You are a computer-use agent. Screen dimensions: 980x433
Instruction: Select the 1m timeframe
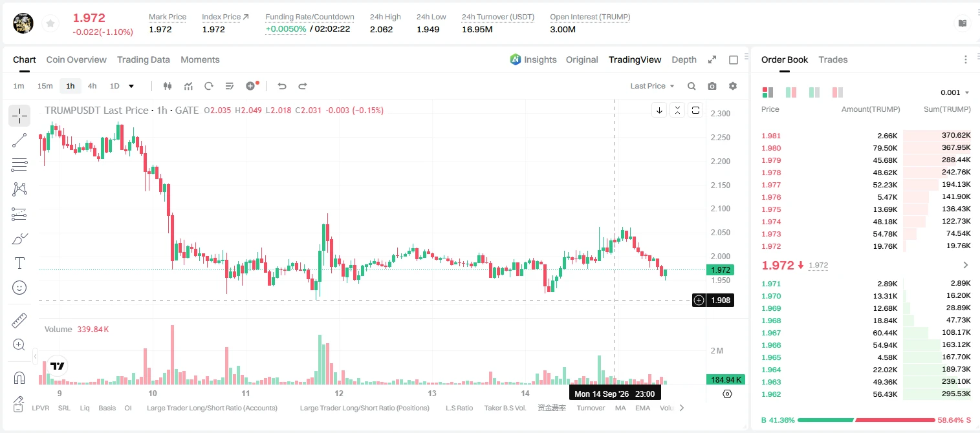point(19,86)
